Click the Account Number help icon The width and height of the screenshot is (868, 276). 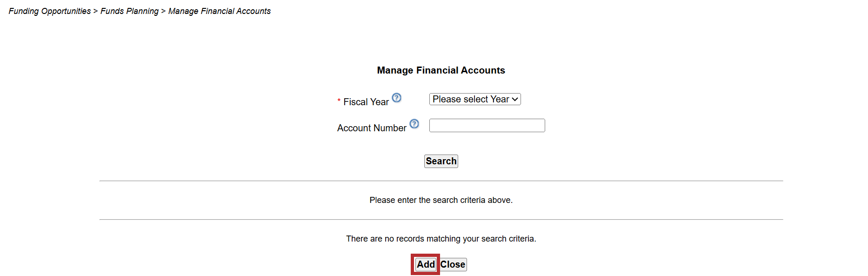[414, 124]
